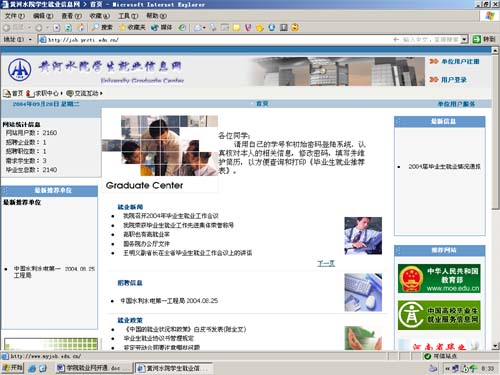Click the 开始 Start button

point(12,368)
